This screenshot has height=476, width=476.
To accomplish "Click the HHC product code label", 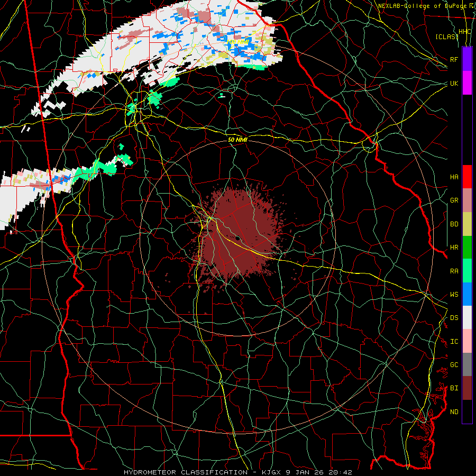I will (464, 32).
